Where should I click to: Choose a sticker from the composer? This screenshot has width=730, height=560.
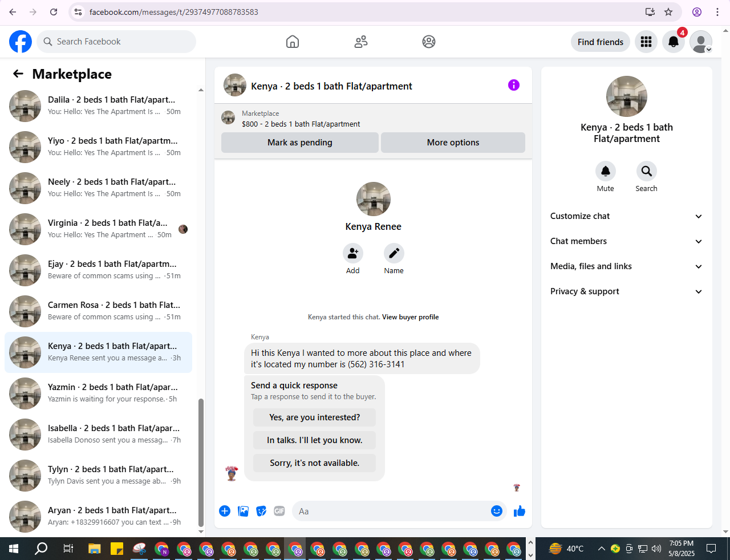[261, 511]
